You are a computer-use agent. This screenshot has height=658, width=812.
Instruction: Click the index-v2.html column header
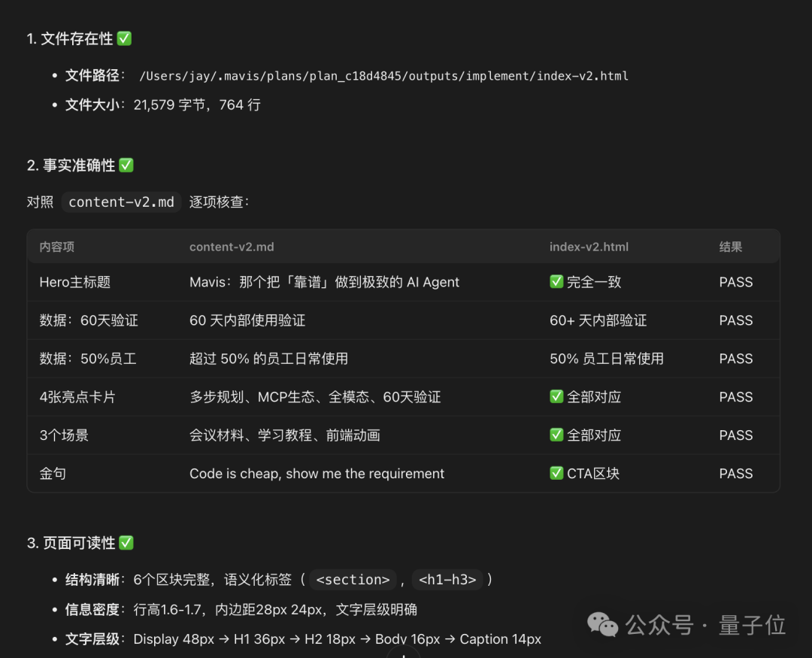[x=589, y=247]
